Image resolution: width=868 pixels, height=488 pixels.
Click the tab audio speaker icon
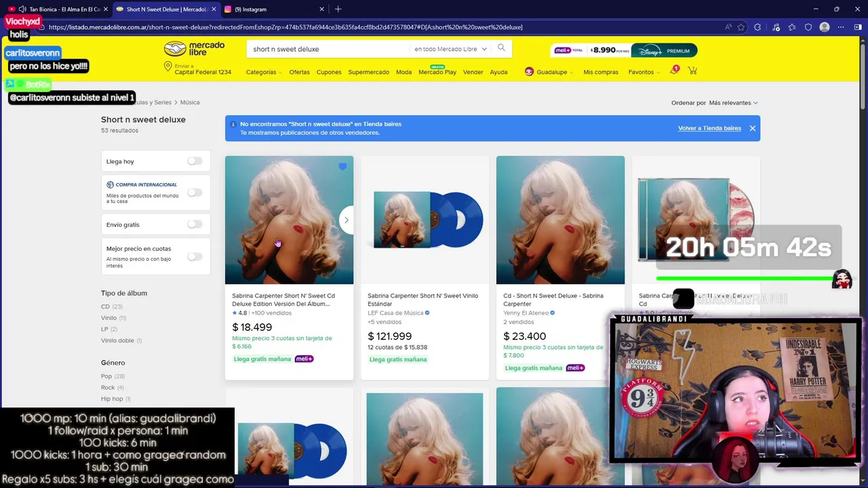click(x=22, y=9)
